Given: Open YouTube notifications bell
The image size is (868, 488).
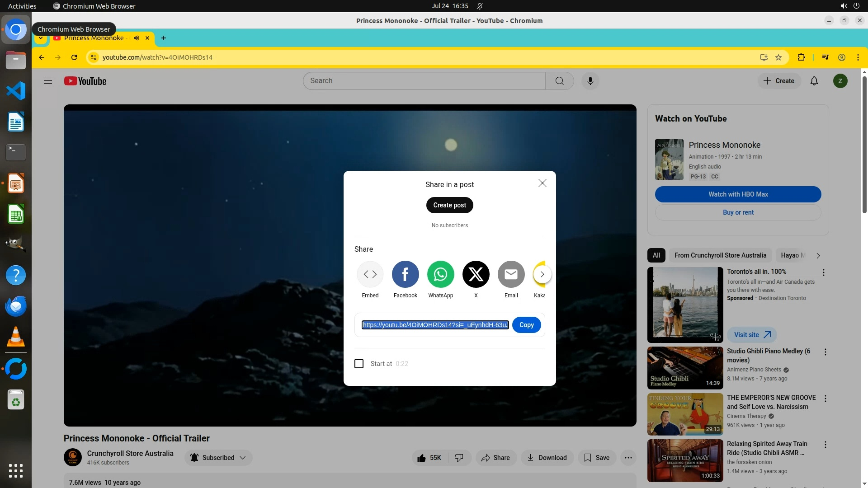Looking at the screenshot, I should click(814, 81).
